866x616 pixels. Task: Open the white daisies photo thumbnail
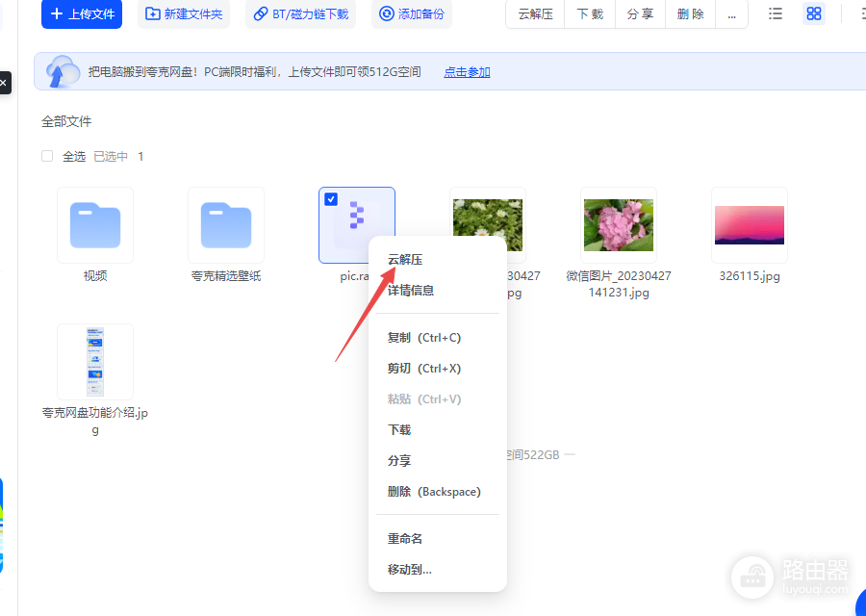coord(488,218)
